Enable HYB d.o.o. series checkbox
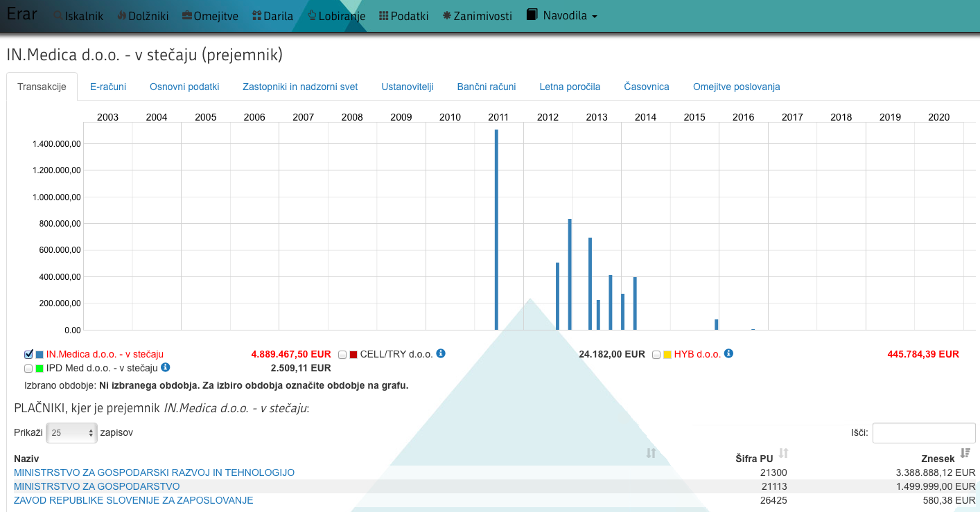 point(656,355)
